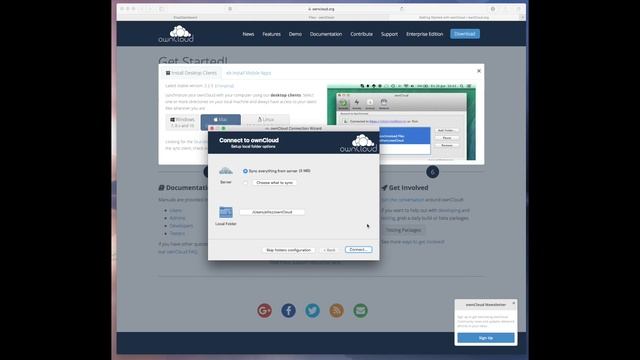Viewport: 640px width, 360px height.
Task: Switch to 'Install Desktop Clients' tab
Action: click(191, 73)
